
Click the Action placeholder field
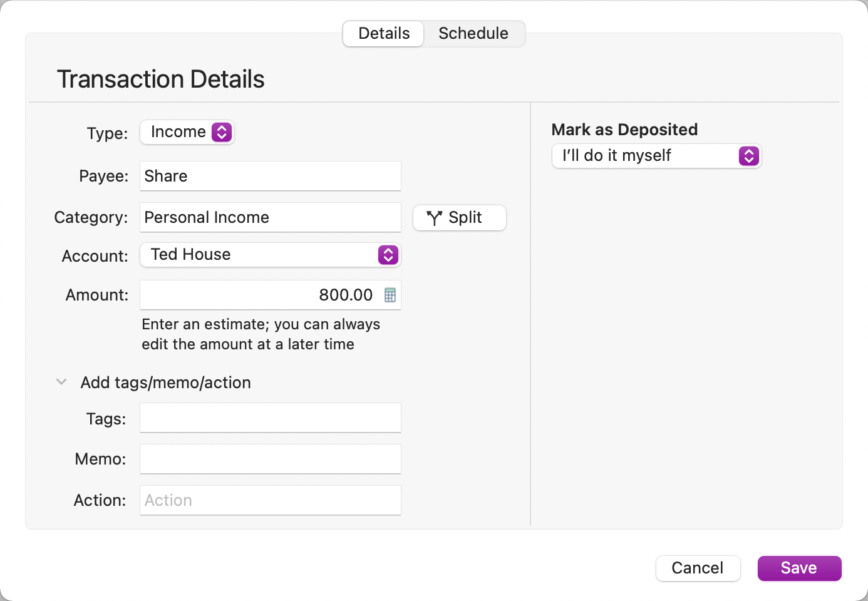pos(270,500)
